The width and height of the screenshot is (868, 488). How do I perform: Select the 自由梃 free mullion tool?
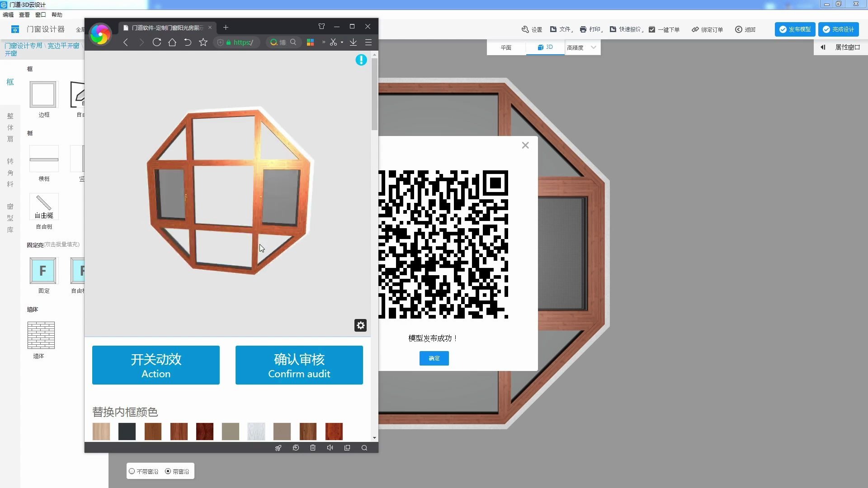[44, 207]
